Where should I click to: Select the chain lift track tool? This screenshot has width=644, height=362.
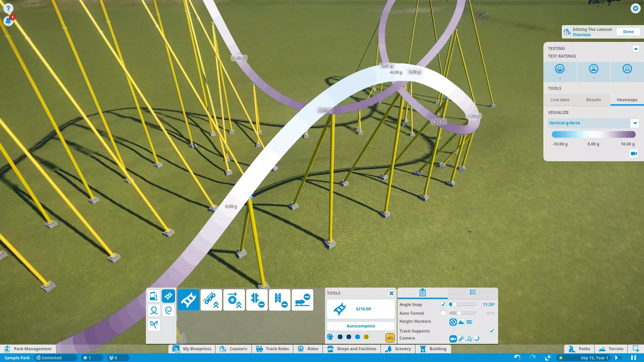click(x=211, y=299)
